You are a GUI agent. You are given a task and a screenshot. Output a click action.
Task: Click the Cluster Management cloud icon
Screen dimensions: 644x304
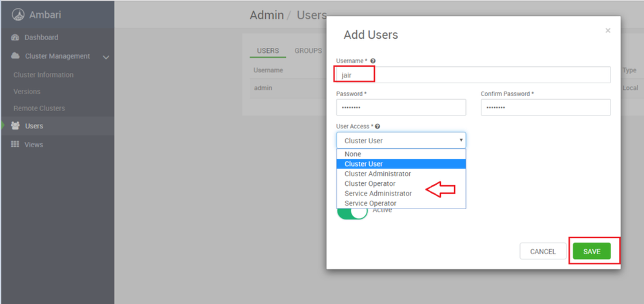click(x=15, y=56)
